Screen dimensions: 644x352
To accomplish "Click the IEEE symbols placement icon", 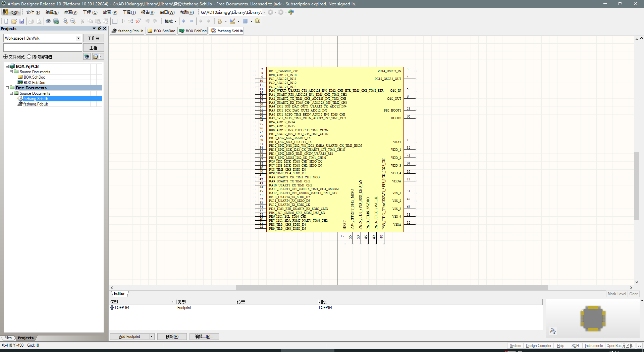I will point(220,21).
